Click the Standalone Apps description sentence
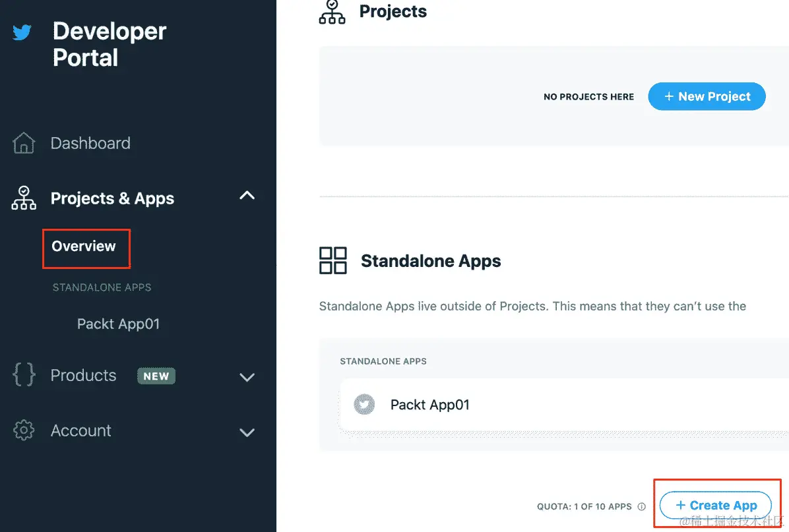 [x=532, y=307]
